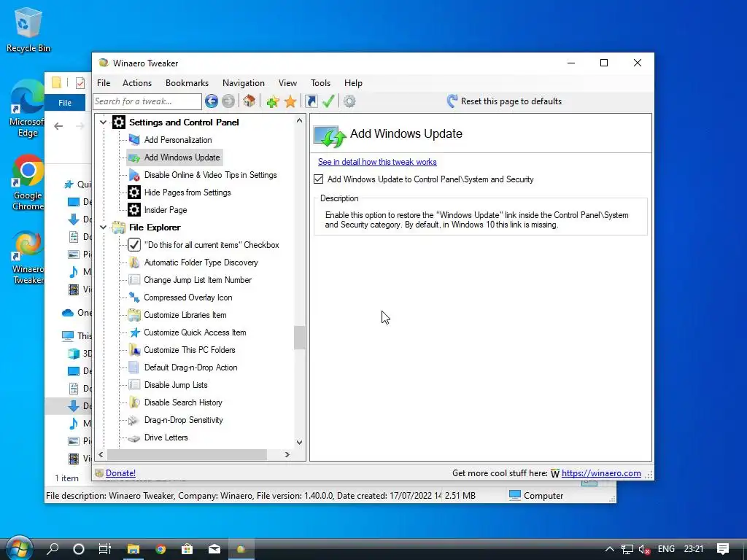Add this tweak to bookmarks (green star plus)
This screenshot has height=560, width=747.
coord(273,101)
